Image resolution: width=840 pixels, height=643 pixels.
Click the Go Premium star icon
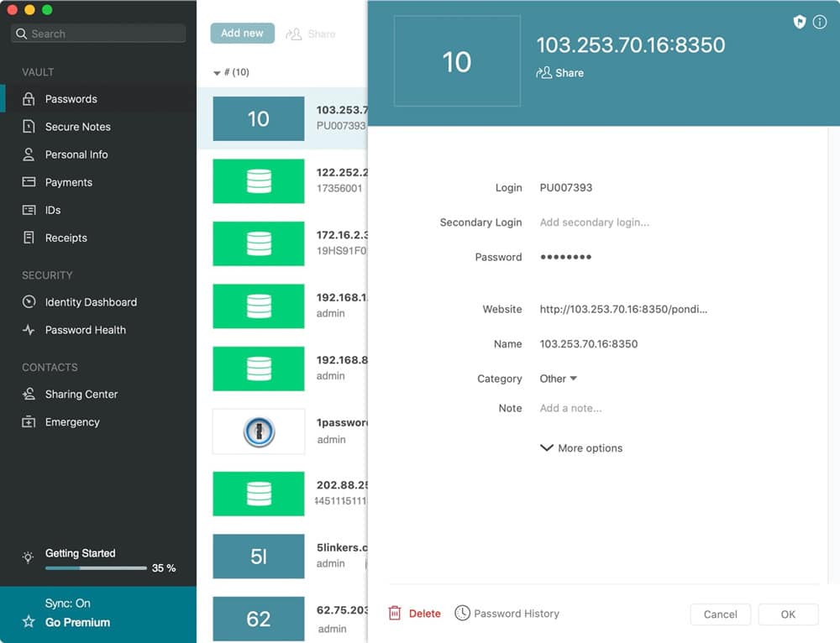pyautogui.click(x=29, y=621)
